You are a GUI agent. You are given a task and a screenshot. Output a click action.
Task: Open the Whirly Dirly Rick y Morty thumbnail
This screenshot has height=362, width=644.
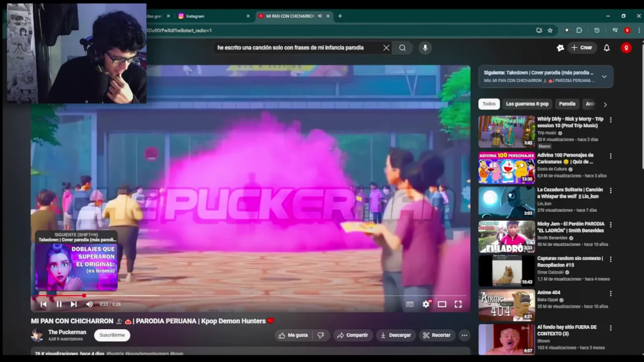pos(507,132)
